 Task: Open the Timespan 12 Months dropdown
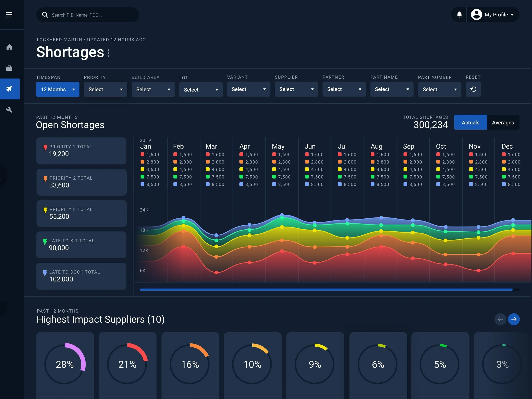coord(58,89)
